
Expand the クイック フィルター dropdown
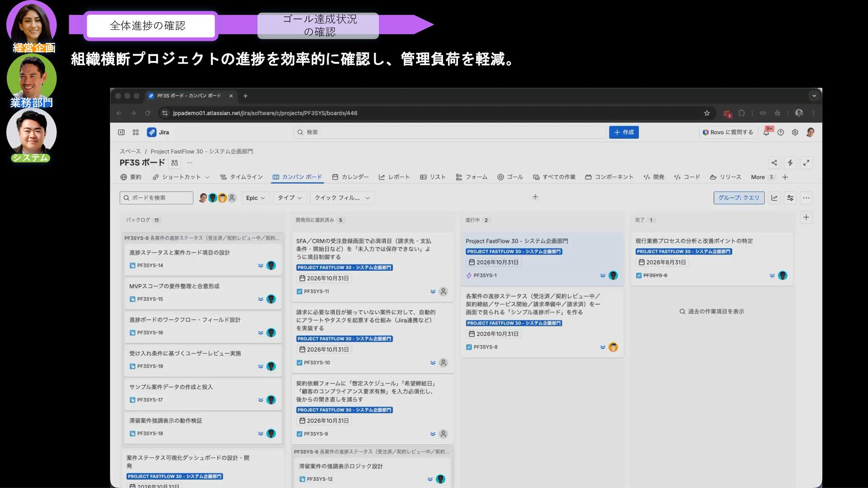(342, 198)
